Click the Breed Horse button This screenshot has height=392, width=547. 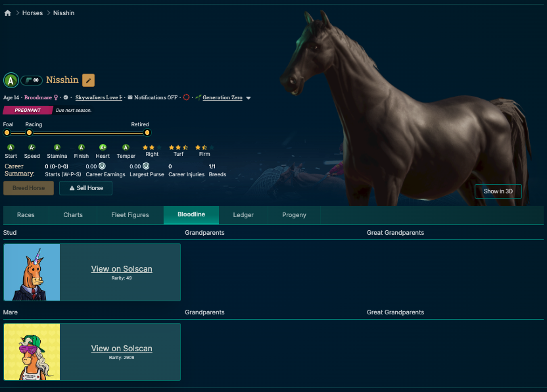click(x=29, y=188)
